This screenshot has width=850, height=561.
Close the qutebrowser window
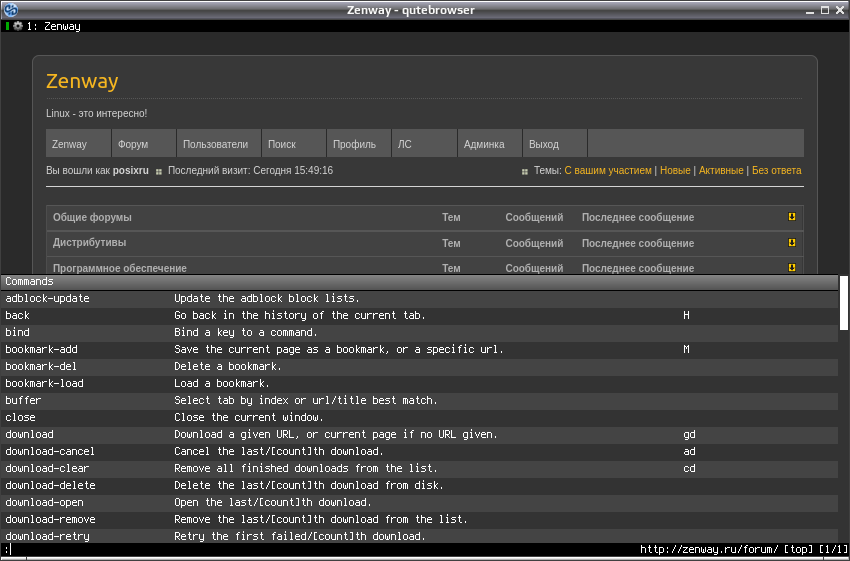coord(840,10)
